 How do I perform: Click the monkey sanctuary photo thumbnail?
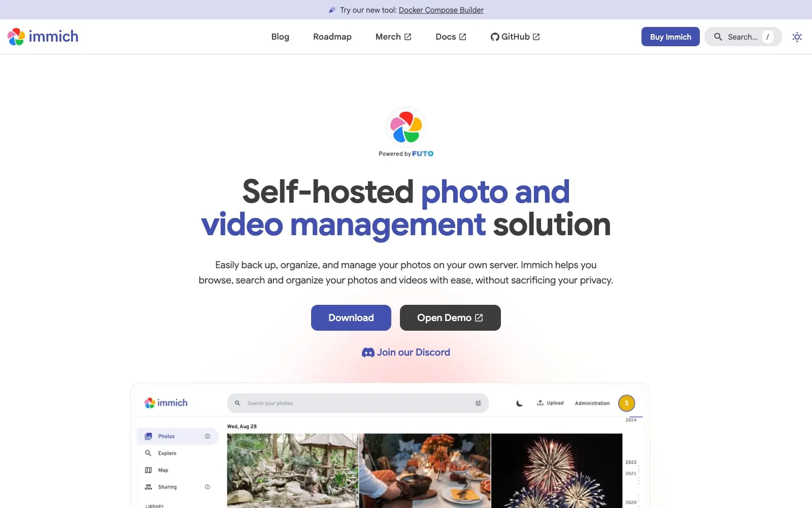[292, 470]
